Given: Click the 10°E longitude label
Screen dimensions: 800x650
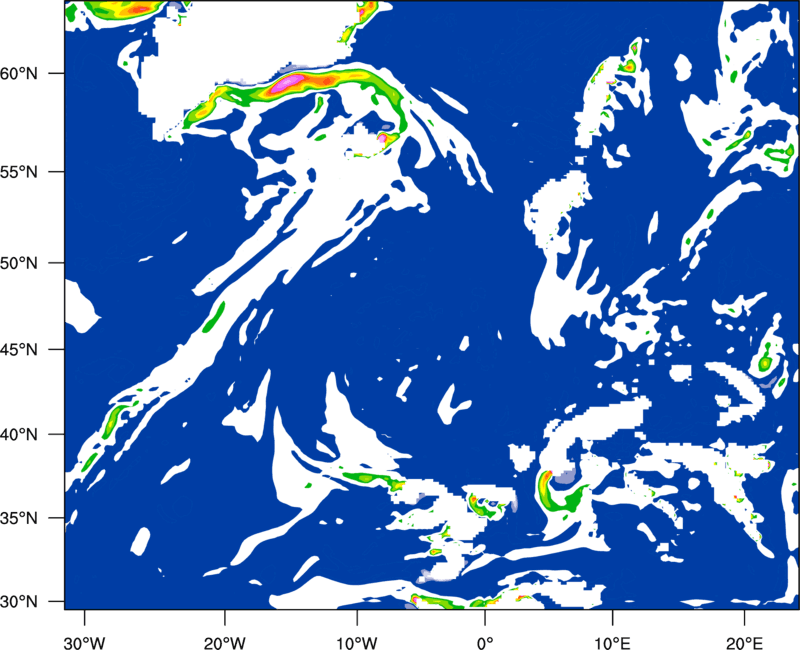Looking at the screenshot, I should pos(612,643).
